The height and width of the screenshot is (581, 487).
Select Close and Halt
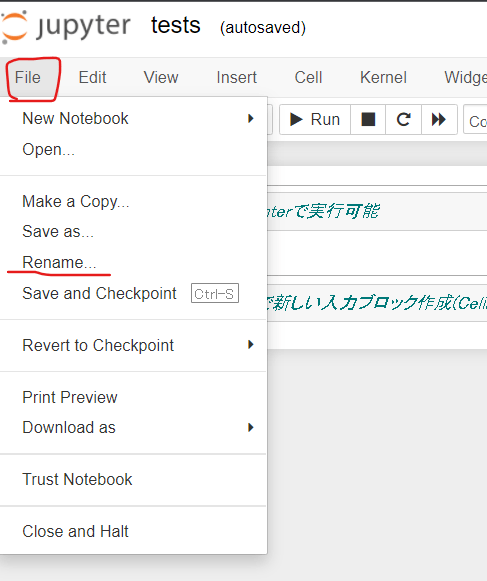pyautogui.click(x=133, y=531)
